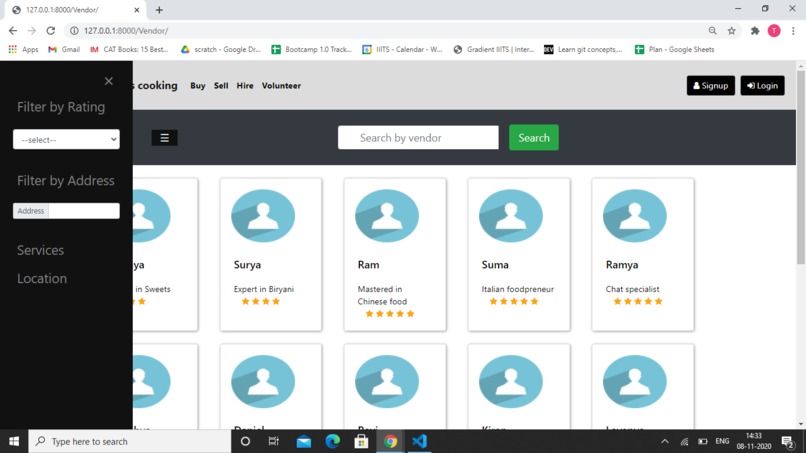Click the vendor name Ram
Viewport: 806px width, 453px height.
pyautogui.click(x=369, y=265)
